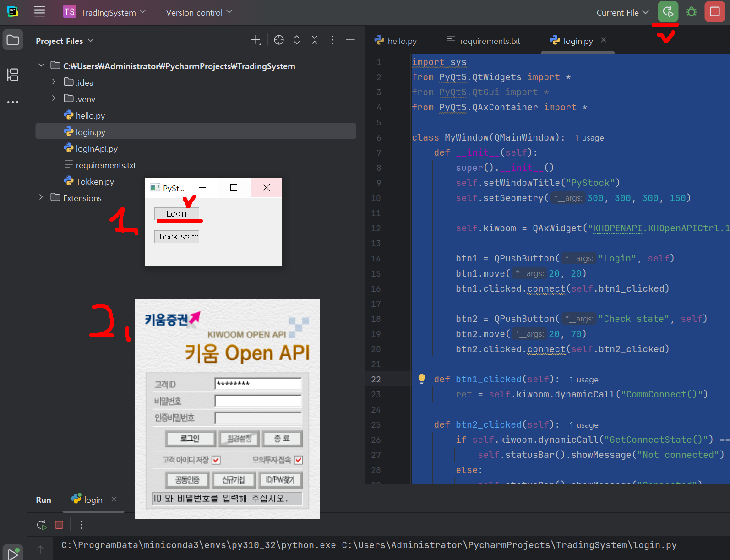The width and height of the screenshot is (730, 560).
Task: Select loginApi.py in the project tree
Action: pos(196,148)
